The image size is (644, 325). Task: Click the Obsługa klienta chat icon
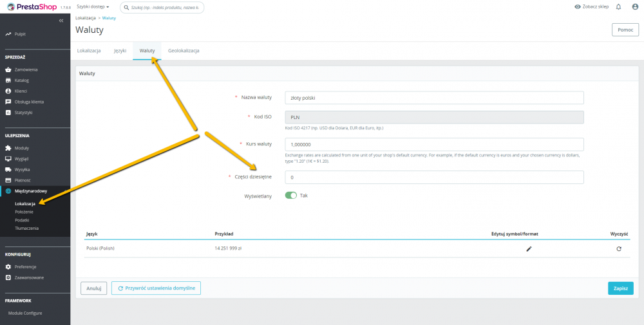pyautogui.click(x=8, y=102)
